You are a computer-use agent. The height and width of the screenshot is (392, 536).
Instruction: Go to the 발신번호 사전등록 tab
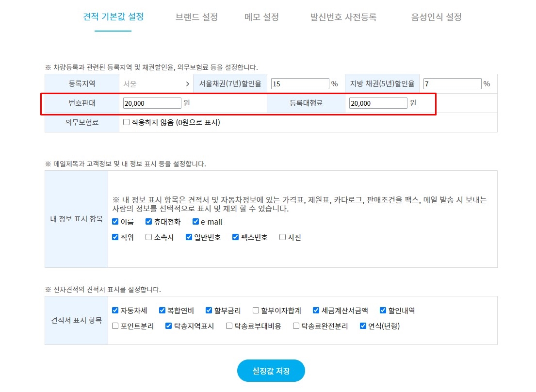pos(343,17)
